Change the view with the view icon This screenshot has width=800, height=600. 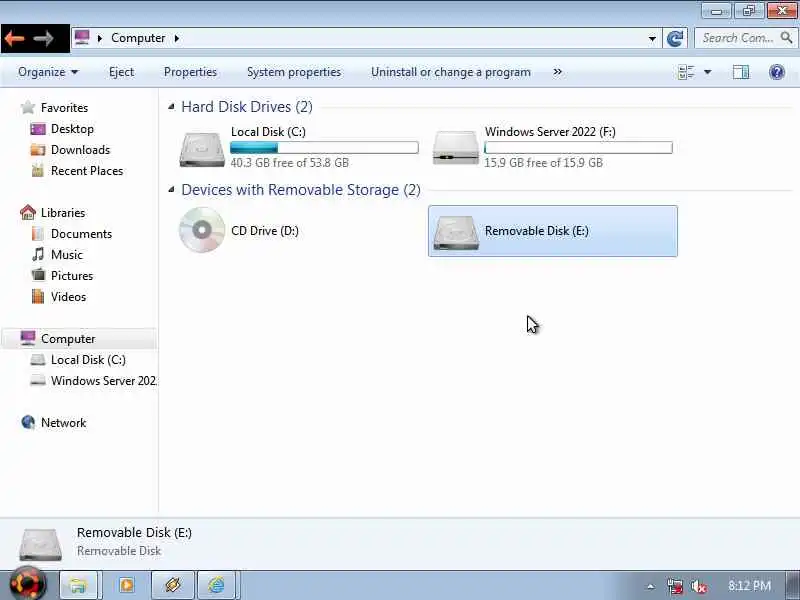[686, 72]
